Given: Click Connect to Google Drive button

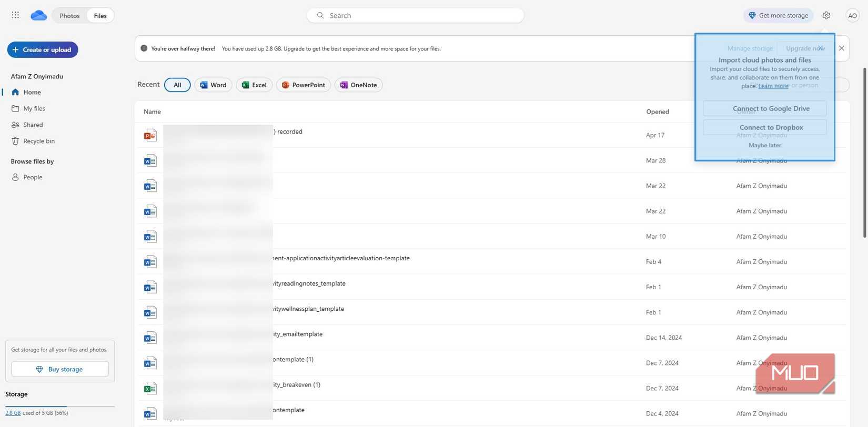Looking at the screenshot, I should pyautogui.click(x=764, y=108).
